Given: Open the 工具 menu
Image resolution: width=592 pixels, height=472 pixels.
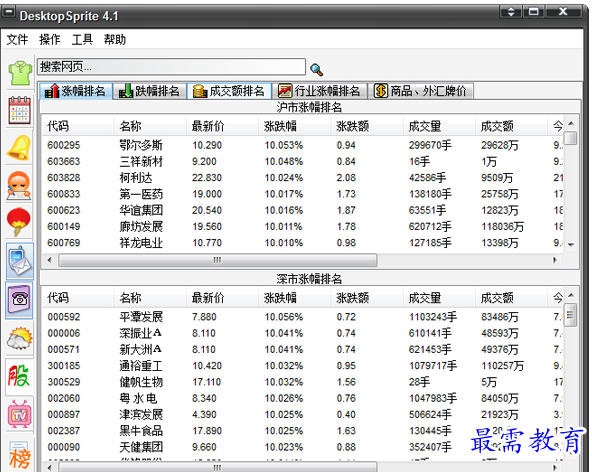Looking at the screenshot, I should click(x=82, y=39).
